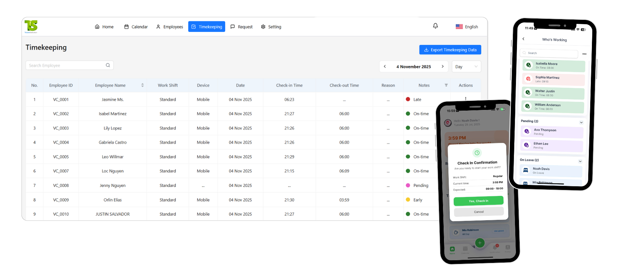Viewport: 644px width, 273px height.
Task: Open the Day view dropdown
Action: [466, 67]
